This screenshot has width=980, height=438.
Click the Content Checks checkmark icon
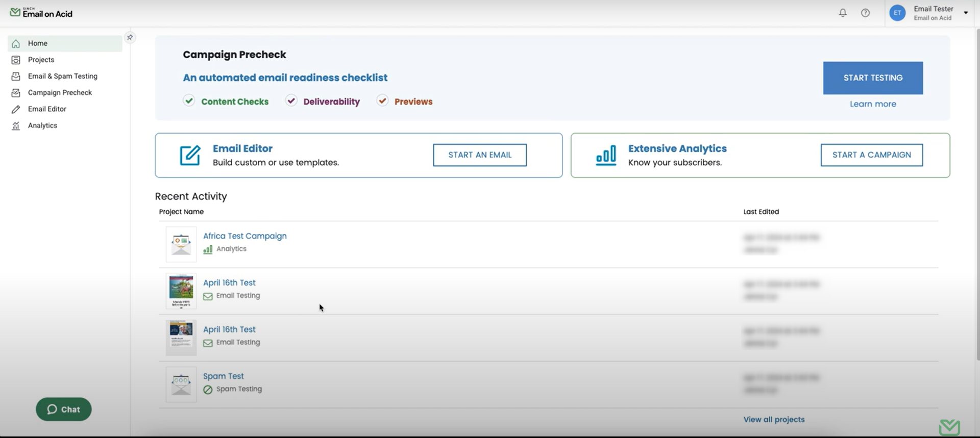[x=189, y=100]
